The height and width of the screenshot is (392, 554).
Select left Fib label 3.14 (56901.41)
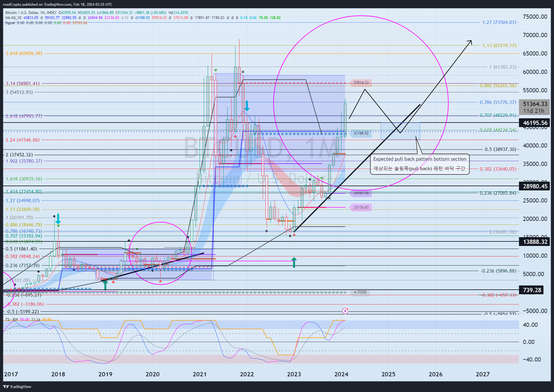point(23,84)
